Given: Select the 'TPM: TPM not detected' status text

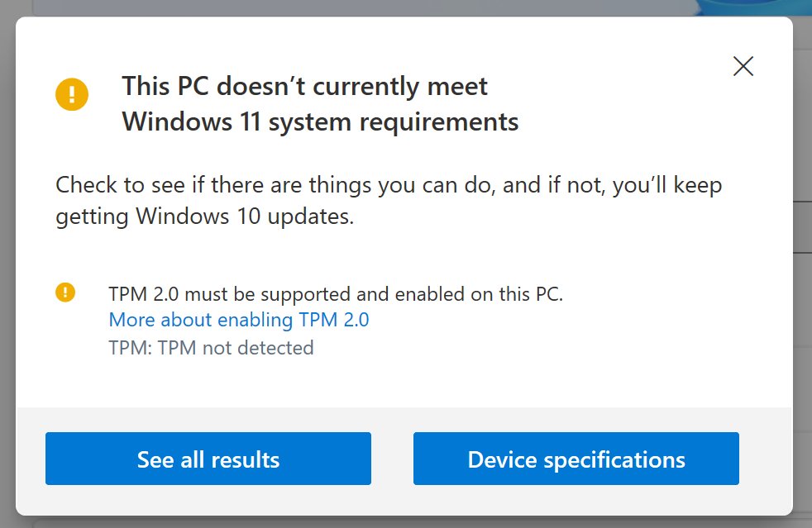Looking at the screenshot, I should pos(211,348).
